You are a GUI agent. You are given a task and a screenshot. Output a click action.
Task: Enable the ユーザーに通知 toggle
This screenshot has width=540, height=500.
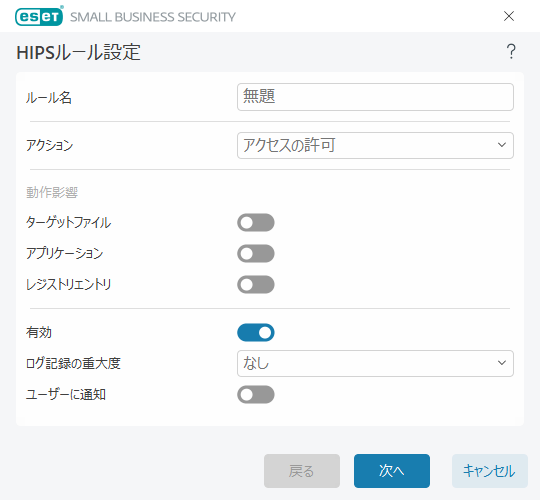pos(256,394)
